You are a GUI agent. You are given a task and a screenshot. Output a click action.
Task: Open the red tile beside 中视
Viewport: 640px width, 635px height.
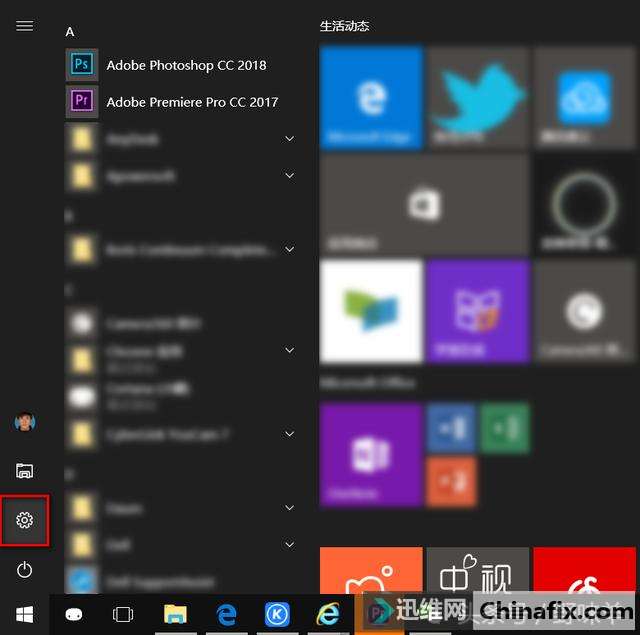click(584, 570)
